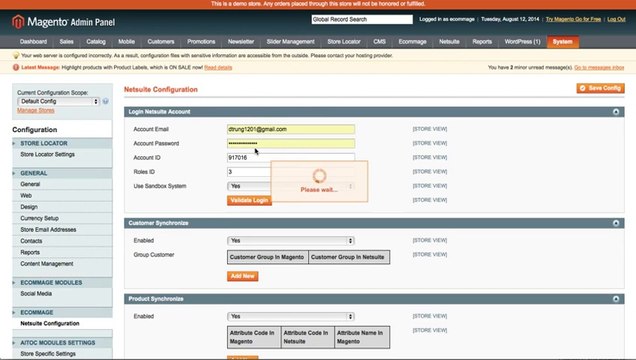Screen dimensions: 636x360
Task: Click the Account Email input field
Action: (x=291, y=129)
